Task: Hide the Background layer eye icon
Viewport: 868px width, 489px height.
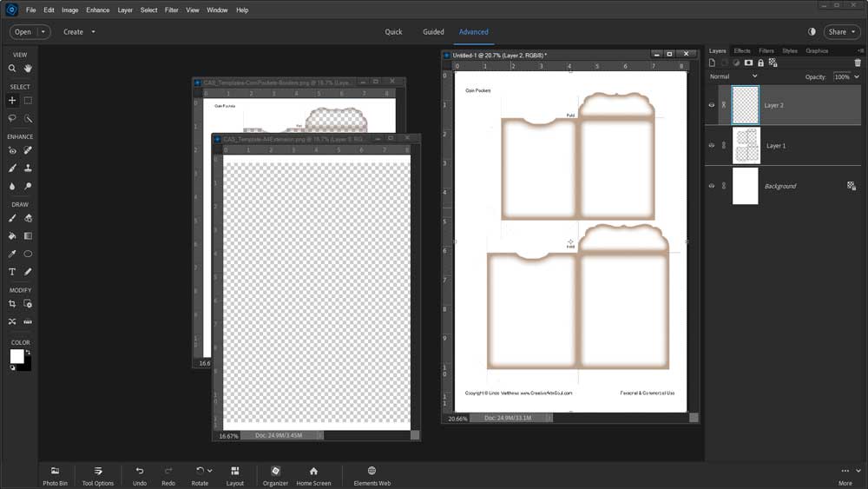Action: tap(712, 186)
